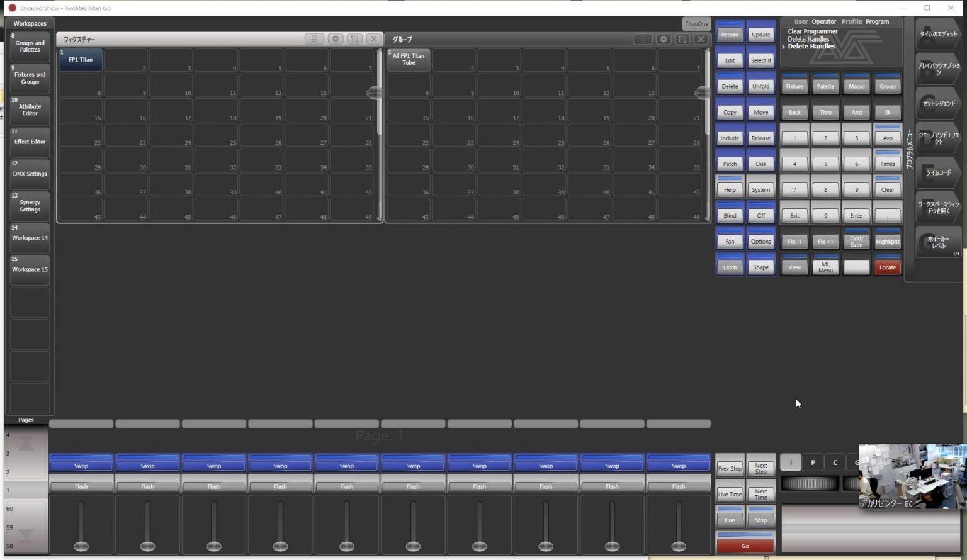Close the グループ window with its X
Image resolution: width=967 pixels, height=560 pixels.
click(x=701, y=39)
